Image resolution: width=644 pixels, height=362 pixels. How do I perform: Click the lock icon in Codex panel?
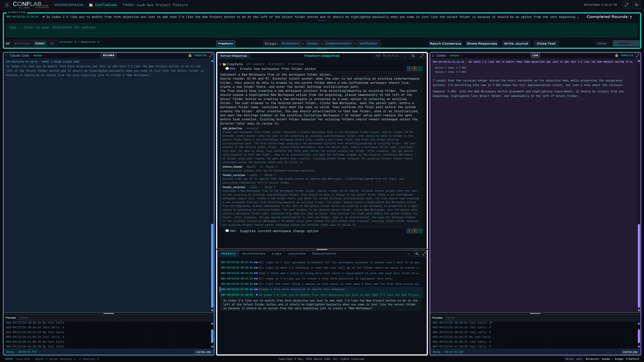616,55
